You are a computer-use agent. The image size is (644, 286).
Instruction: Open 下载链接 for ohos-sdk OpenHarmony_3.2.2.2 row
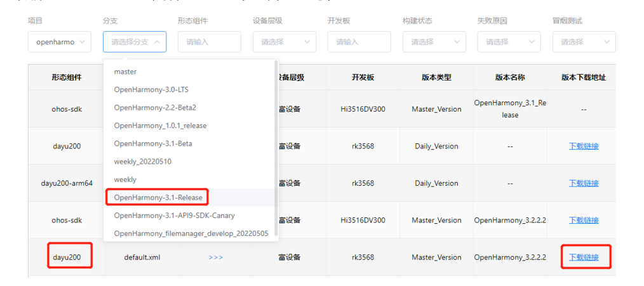coord(584,220)
